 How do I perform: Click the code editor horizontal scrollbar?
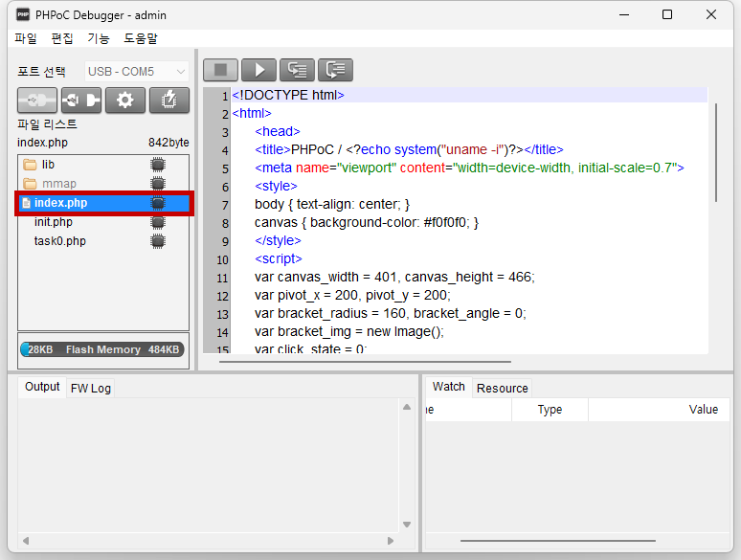click(x=365, y=362)
